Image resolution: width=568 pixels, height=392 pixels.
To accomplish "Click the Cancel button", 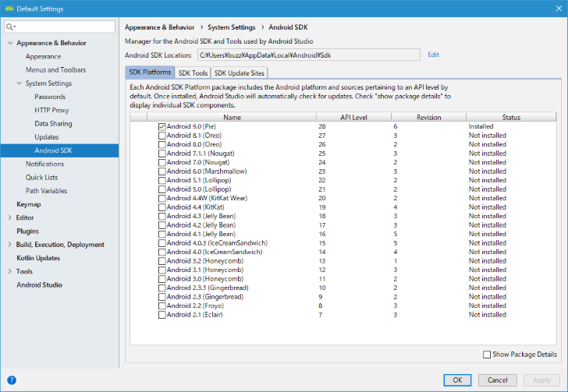I will 497,380.
